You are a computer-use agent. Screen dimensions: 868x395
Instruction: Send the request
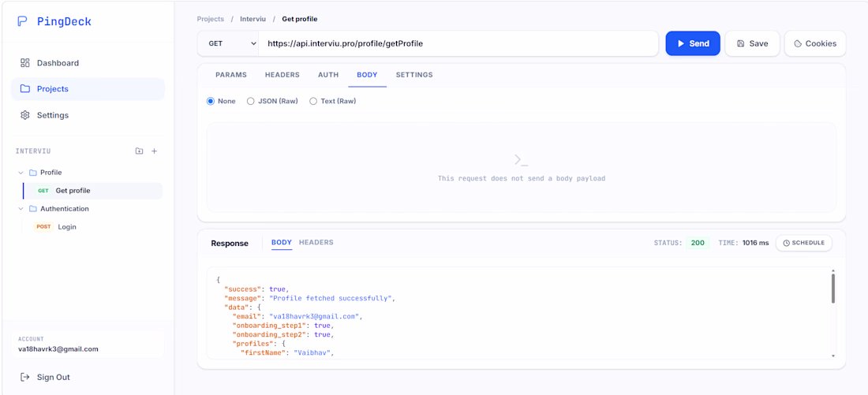pyautogui.click(x=693, y=43)
